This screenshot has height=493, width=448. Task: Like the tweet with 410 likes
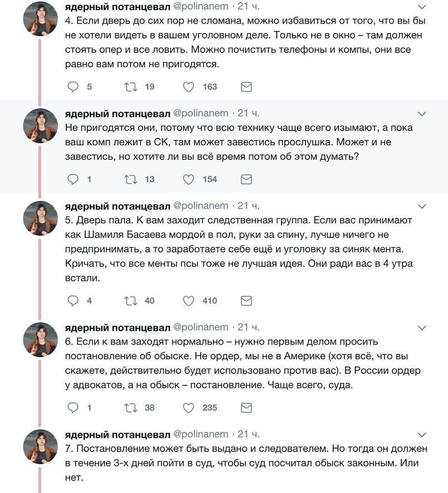click(x=188, y=301)
